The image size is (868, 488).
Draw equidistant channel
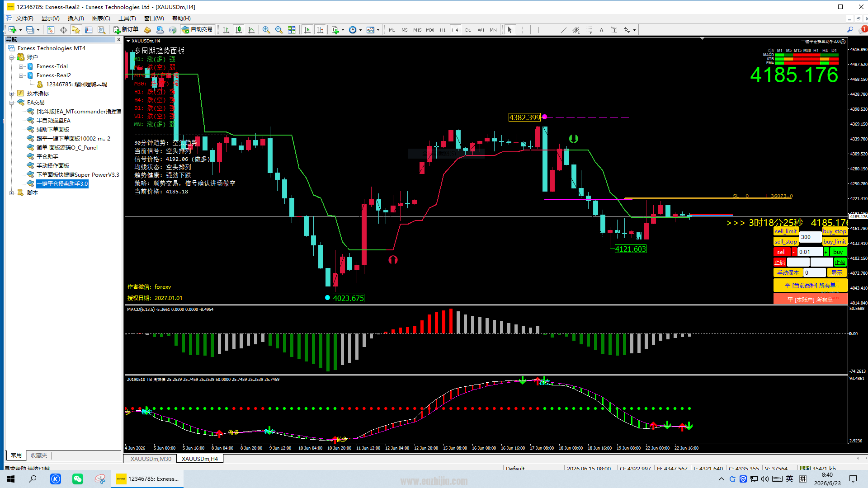[576, 30]
